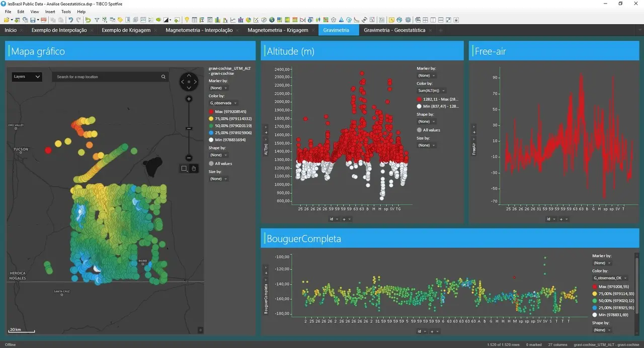The width and height of the screenshot is (644, 348).
Task: Click the globe map chart icon in toolbar
Action: (x=272, y=20)
